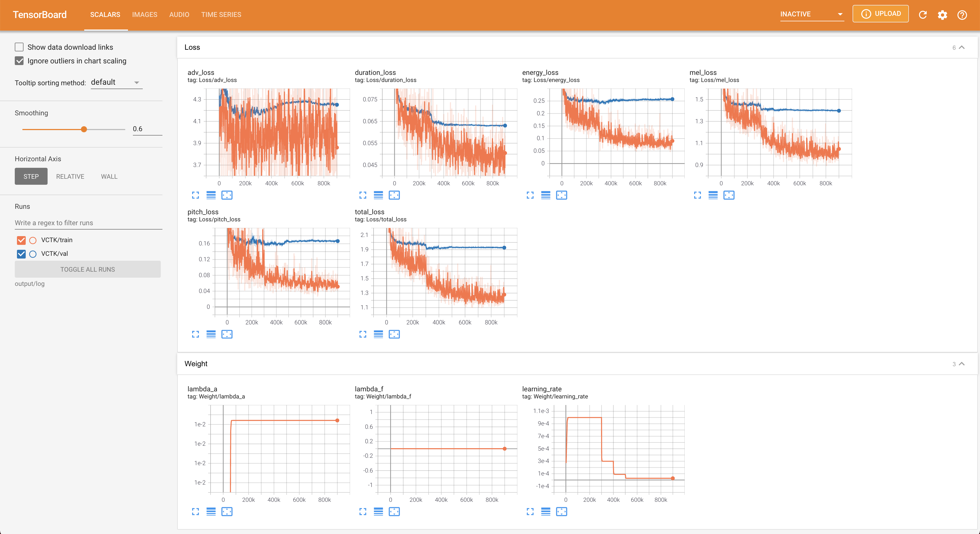Viewport: 980px width, 534px height.
Task: Fit domain to data on total_loss chart
Action: [394, 334]
